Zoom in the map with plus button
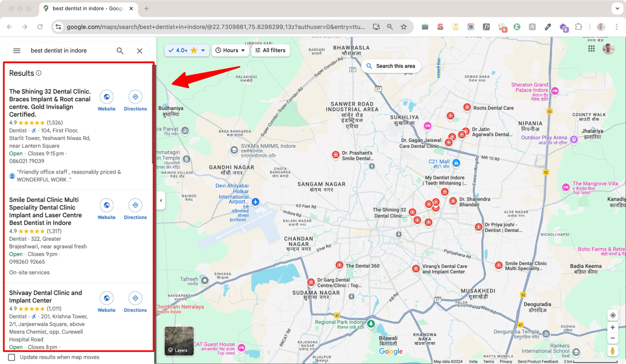The width and height of the screenshot is (626, 364). tap(613, 327)
